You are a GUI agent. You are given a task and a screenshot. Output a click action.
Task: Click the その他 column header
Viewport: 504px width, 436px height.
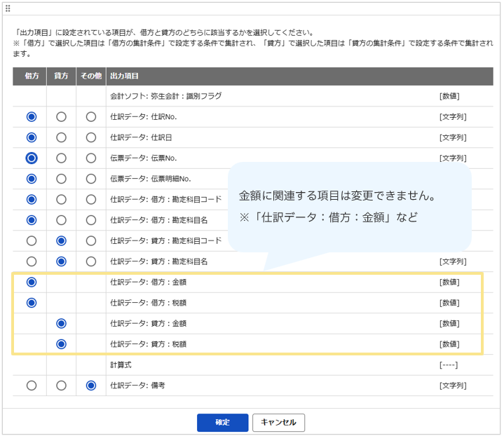(91, 76)
